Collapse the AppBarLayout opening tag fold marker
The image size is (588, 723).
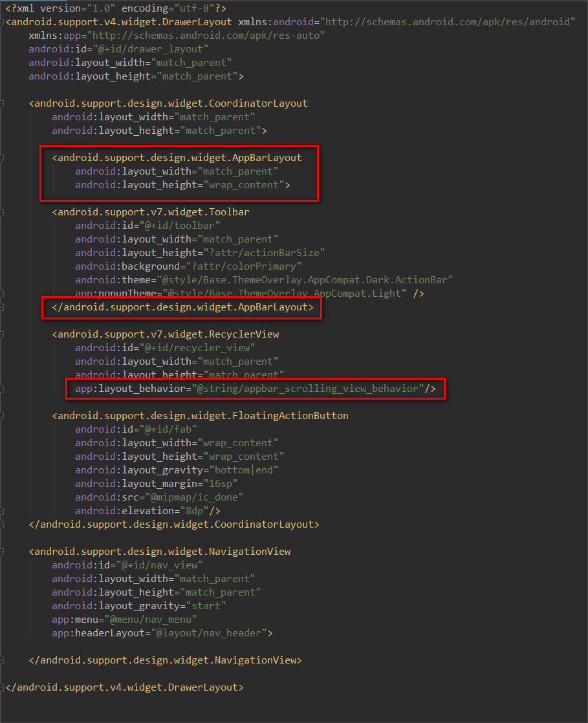click(x=2, y=158)
